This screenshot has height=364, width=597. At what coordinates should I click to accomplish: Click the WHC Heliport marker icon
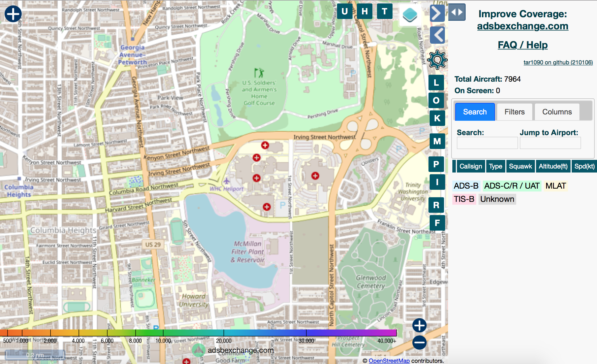pyautogui.click(x=227, y=181)
